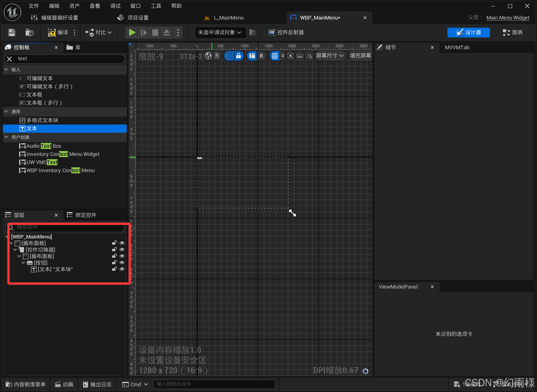Viewport: 537px width, 392px height.
Task: Compile the widget blueprint (编译)
Action: coord(58,33)
